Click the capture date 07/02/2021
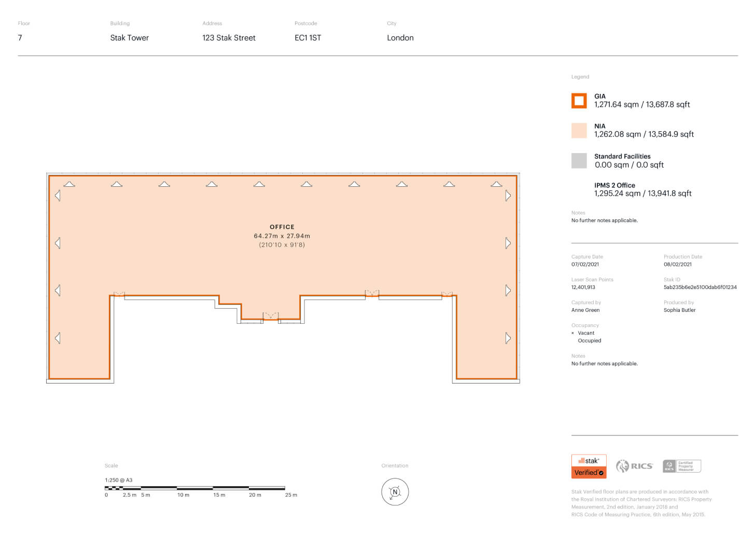Image resolution: width=756 pixels, height=534 pixels. (x=585, y=265)
